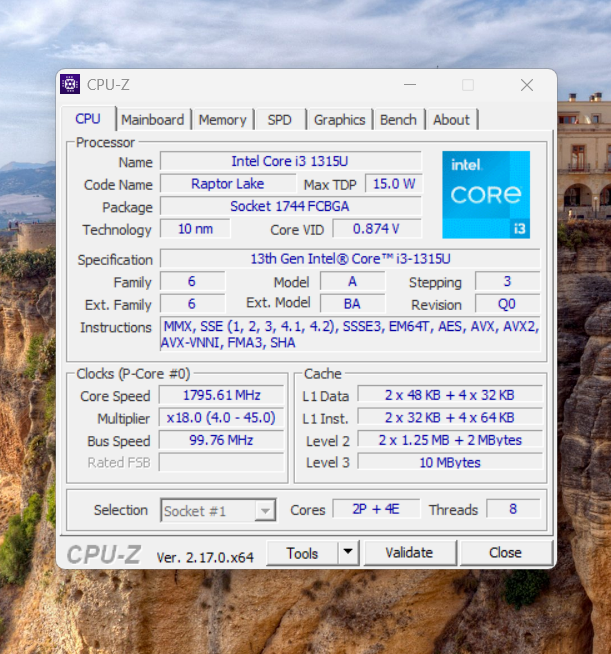Click the empty Rated FSB field
Viewport: 611px width, 654px height.
(221, 463)
